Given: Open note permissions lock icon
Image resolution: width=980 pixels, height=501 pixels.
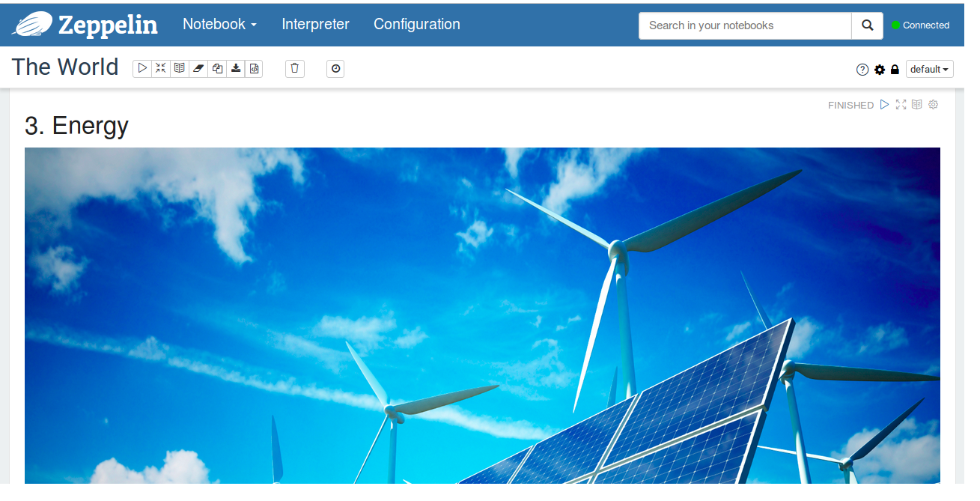Looking at the screenshot, I should 895,70.
